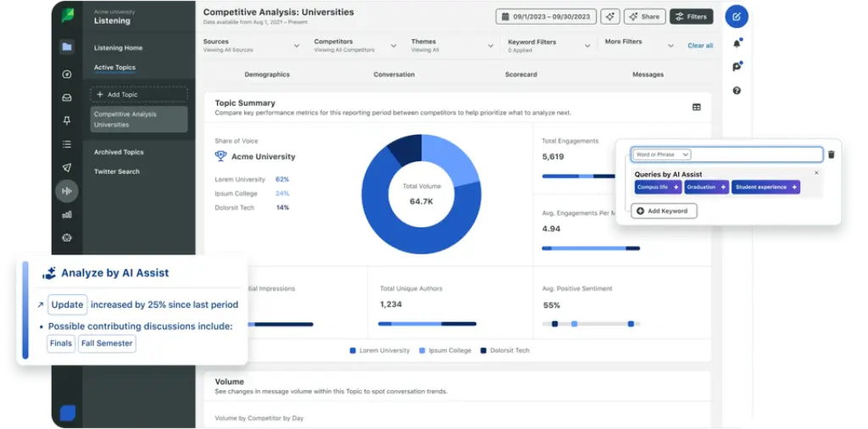Screen dimensions: 868x429
Task: Click the Avg. Engagements Per Message bar
Action: tap(591, 248)
